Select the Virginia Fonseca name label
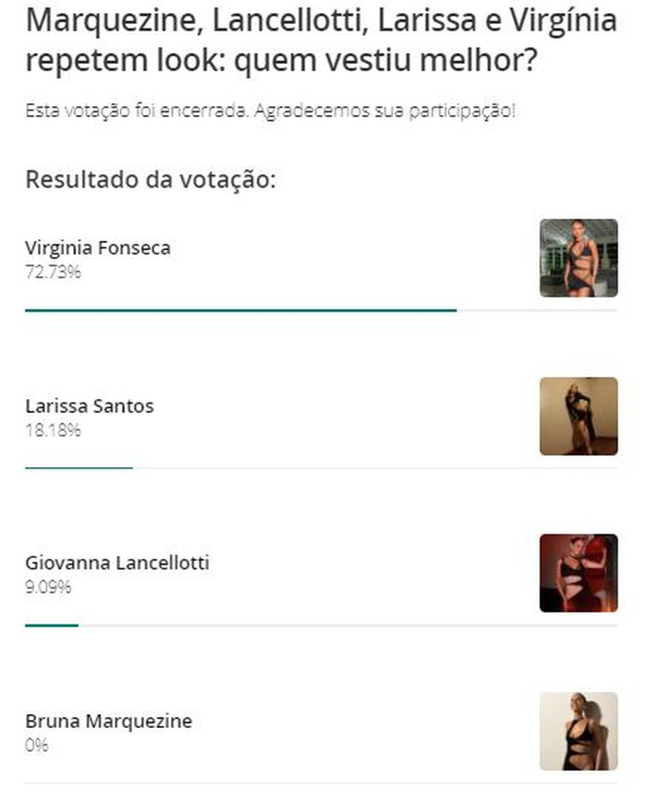 point(98,248)
